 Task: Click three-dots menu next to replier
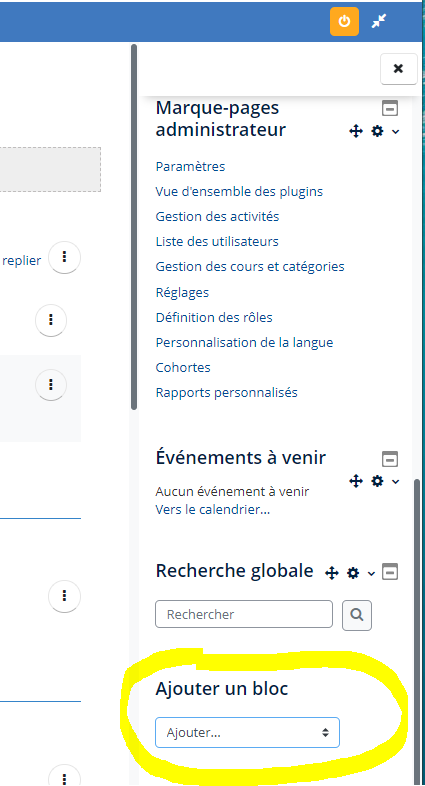64,257
